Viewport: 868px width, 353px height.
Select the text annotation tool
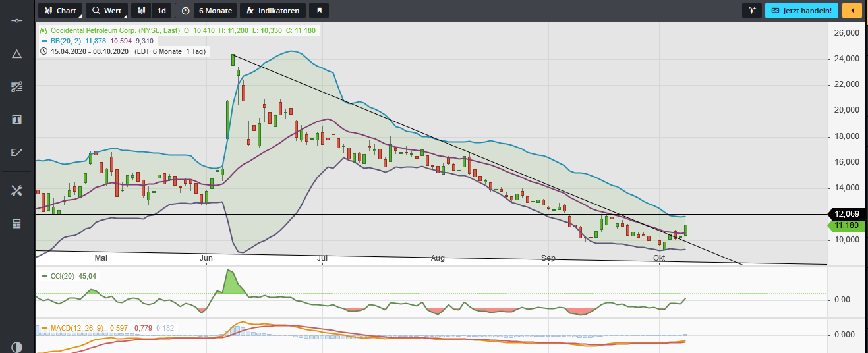point(17,119)
